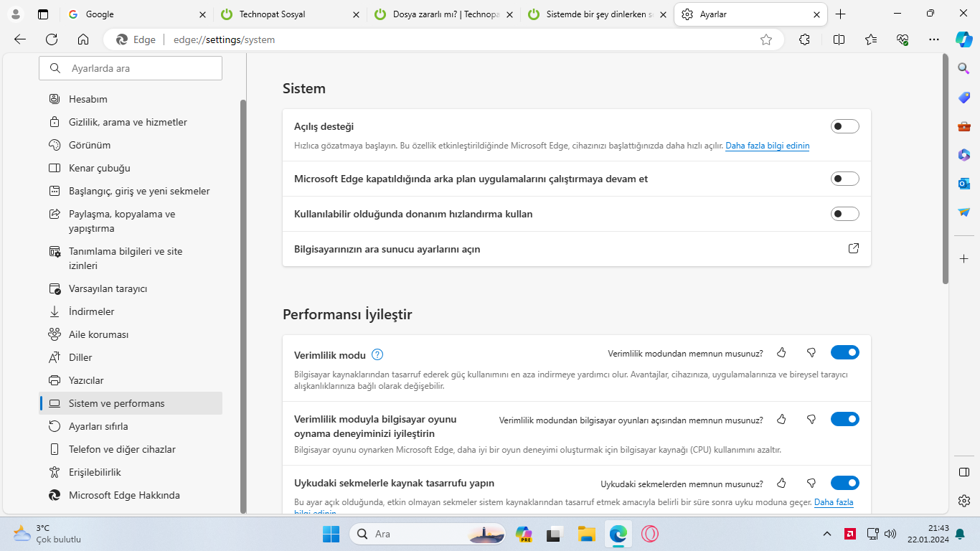Open the Settings and more ellipsis menu
Image resolution: width=980 pixels, height=551 pixels.
[x=933, y=40]
